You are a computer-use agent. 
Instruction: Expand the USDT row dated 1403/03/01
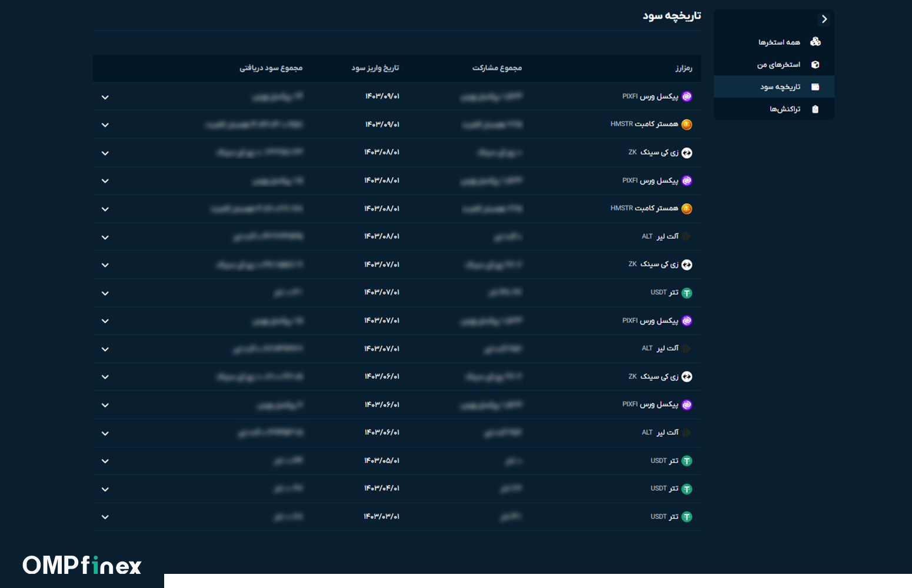(x=105, y=517)
